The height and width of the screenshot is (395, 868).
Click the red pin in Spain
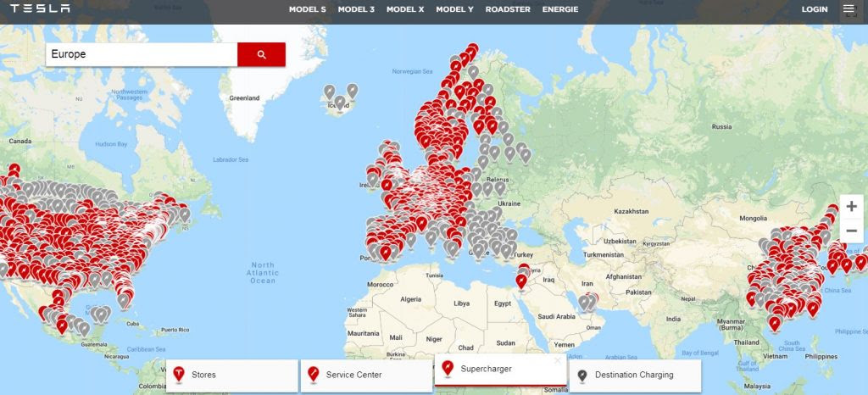coord(386,253)
